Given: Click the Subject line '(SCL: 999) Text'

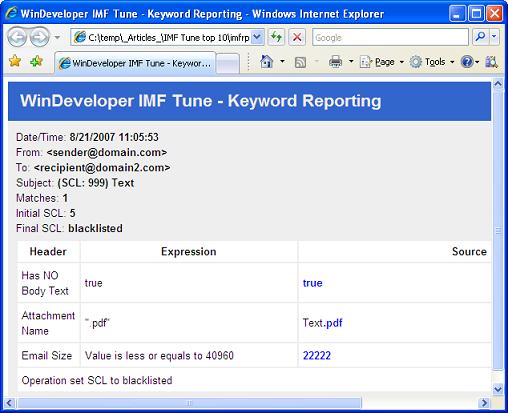Looking at the screenshot, I should click(75, 183).
